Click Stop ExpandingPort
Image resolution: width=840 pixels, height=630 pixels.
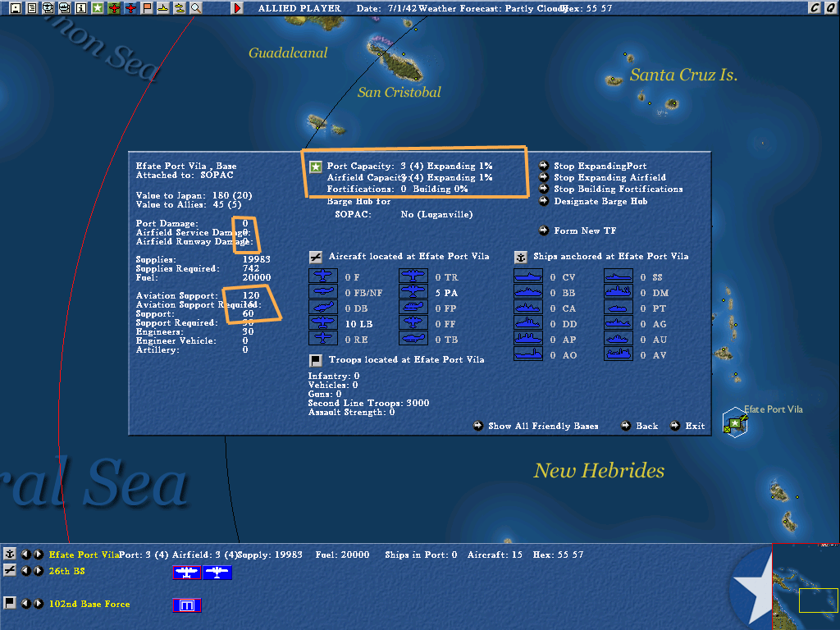(x=592, y=166)
